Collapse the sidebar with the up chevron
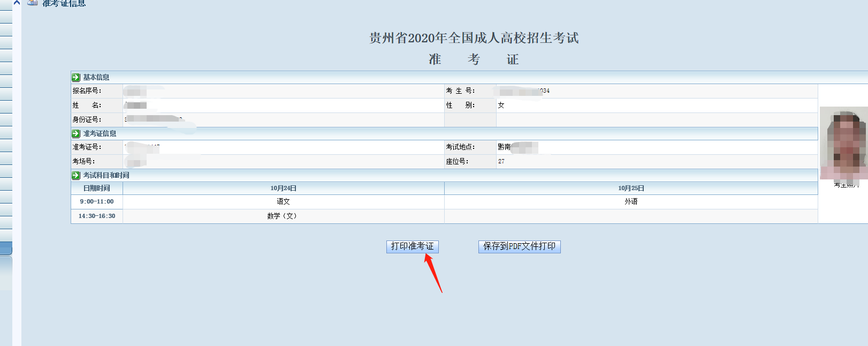Viewport: 868px width, 346px height. pyautogui.click(x=17, y=3)
